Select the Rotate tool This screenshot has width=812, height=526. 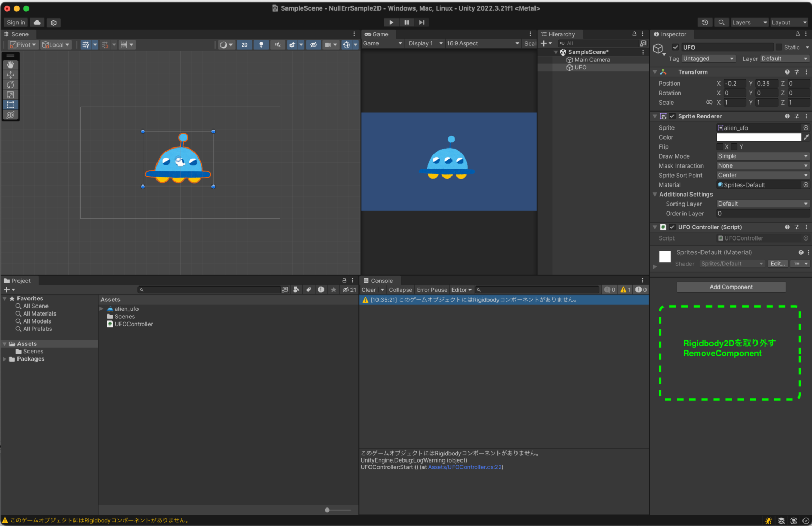tap(11, 85)
